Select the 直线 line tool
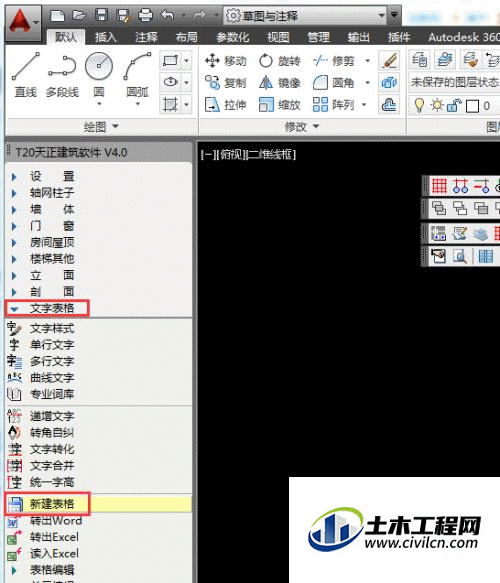Image resolution: width=500 pixels, height=583 pixels. pos(26,75)
